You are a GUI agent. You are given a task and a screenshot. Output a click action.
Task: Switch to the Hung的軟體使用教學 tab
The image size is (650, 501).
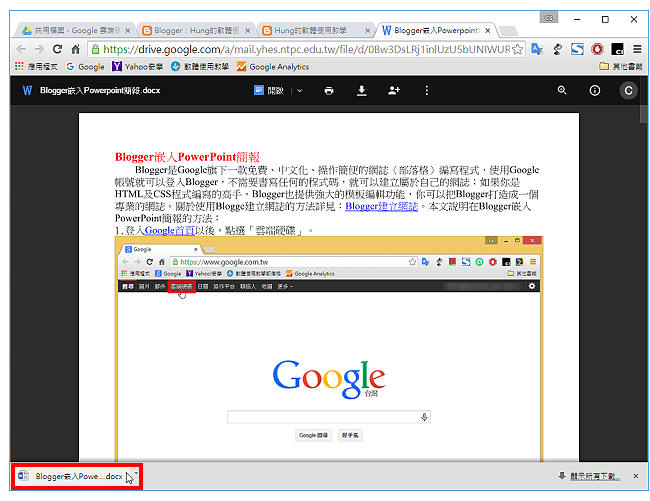313,30
